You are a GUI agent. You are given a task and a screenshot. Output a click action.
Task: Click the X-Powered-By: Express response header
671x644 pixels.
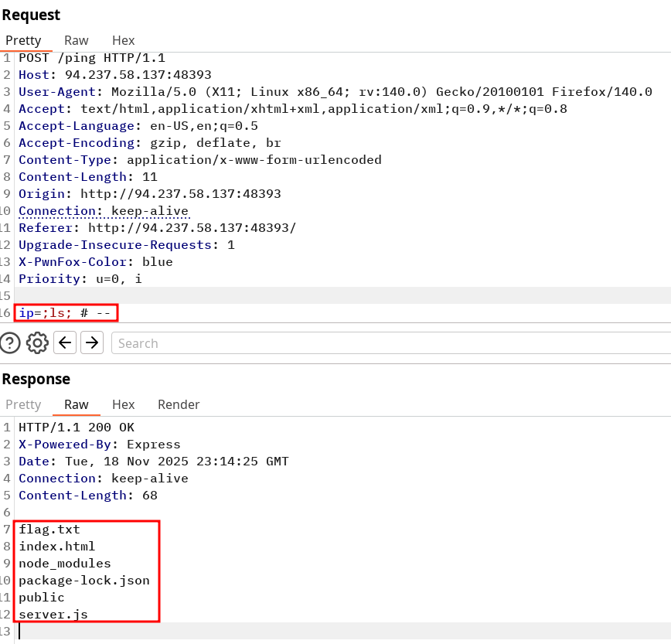[x=100, y=445]
